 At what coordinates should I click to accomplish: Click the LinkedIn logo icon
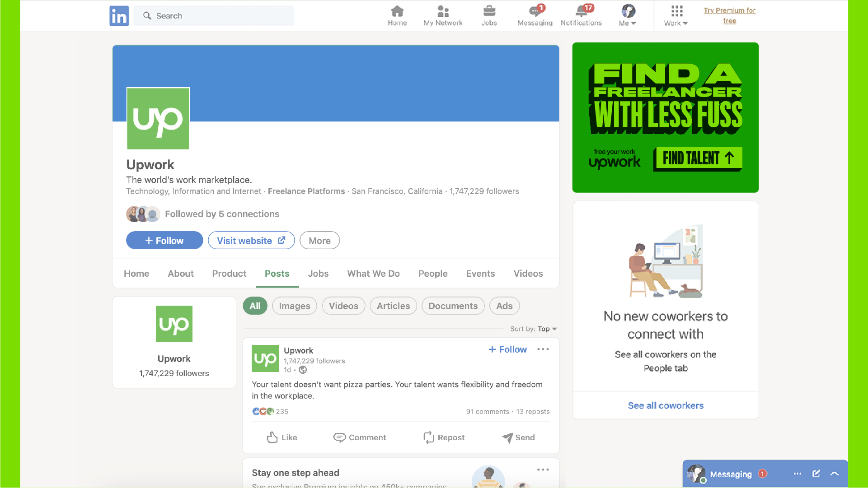tap(119, 16)
